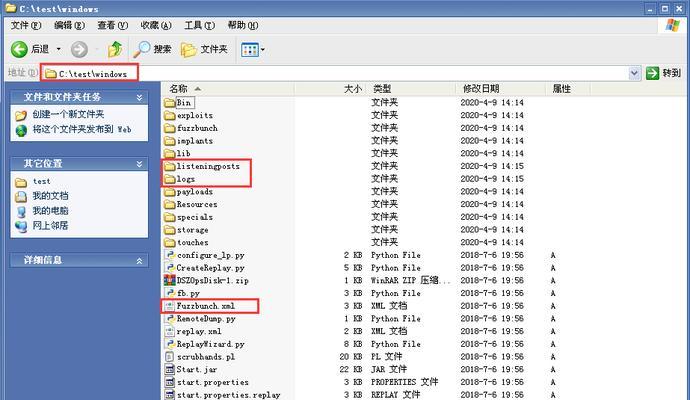690x400 pixels.
Task: Open 我的电脑 link in sidebar
Action: pos(50,211)
